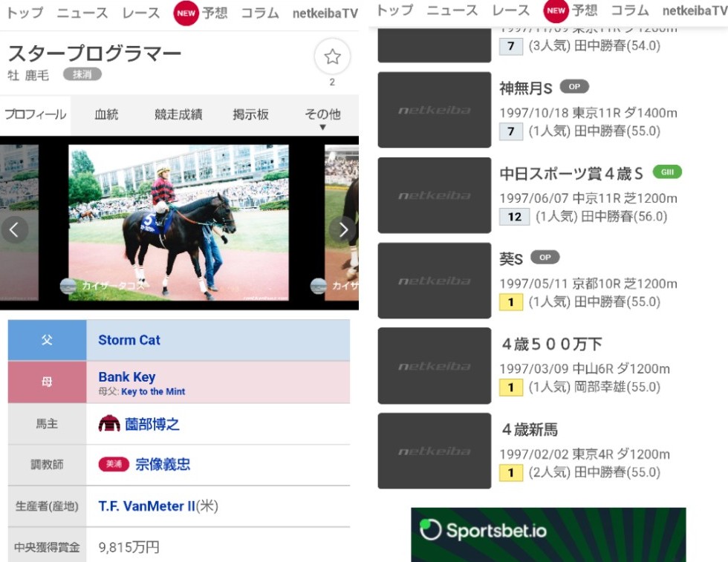
Task: Click OP grade badge beside 葵S
Action: tap(545, 257)
